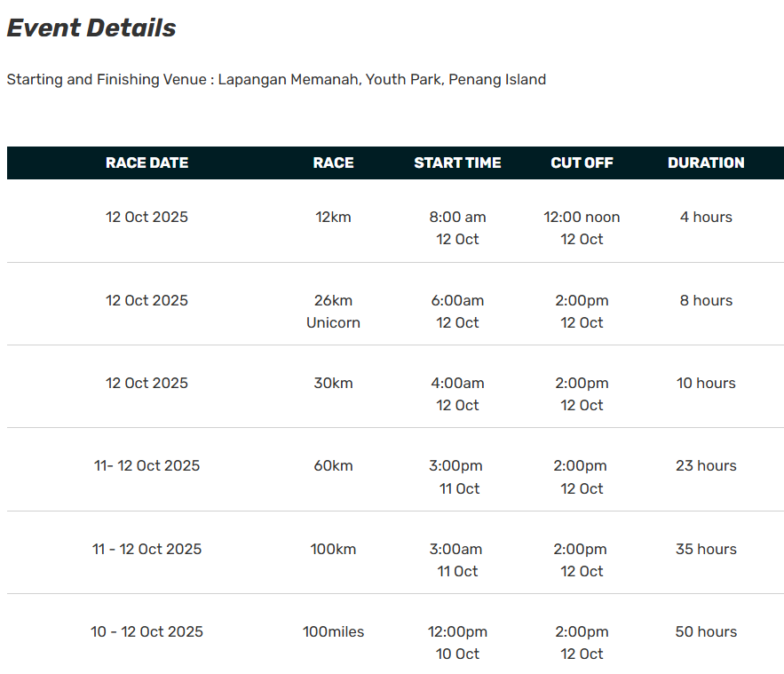Click the 8:00 am start time

point(457,218)
